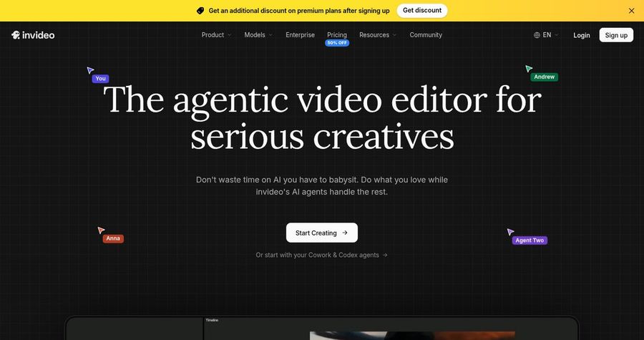Click the Get discount button
Viewport: 644px width, 340px height.
point(421,11)
